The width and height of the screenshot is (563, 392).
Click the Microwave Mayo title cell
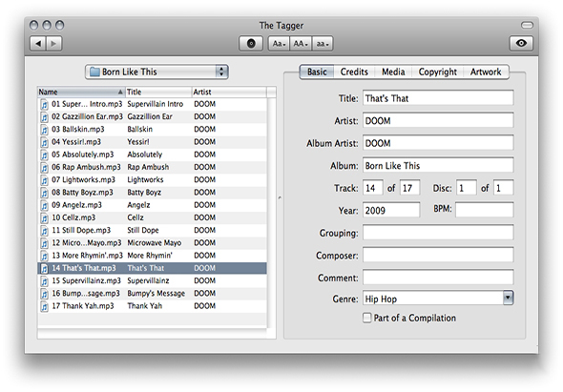154,242
